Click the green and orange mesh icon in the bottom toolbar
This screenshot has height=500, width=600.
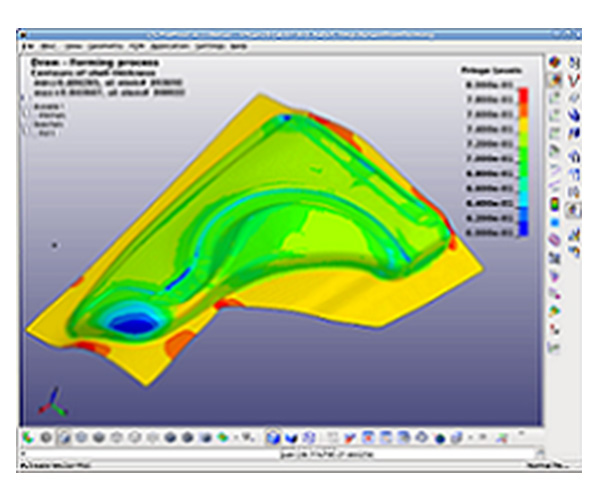click(x=223, y=437)
